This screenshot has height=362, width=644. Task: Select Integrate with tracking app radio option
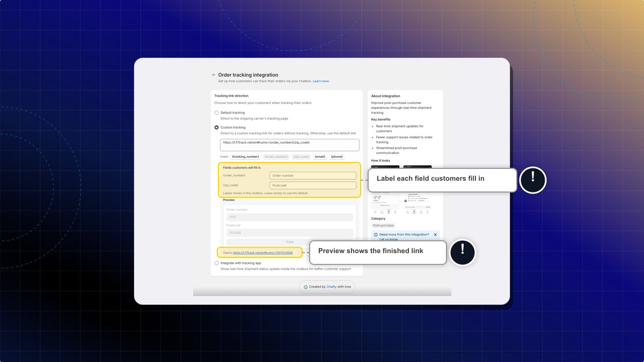[x=217, y=263]
